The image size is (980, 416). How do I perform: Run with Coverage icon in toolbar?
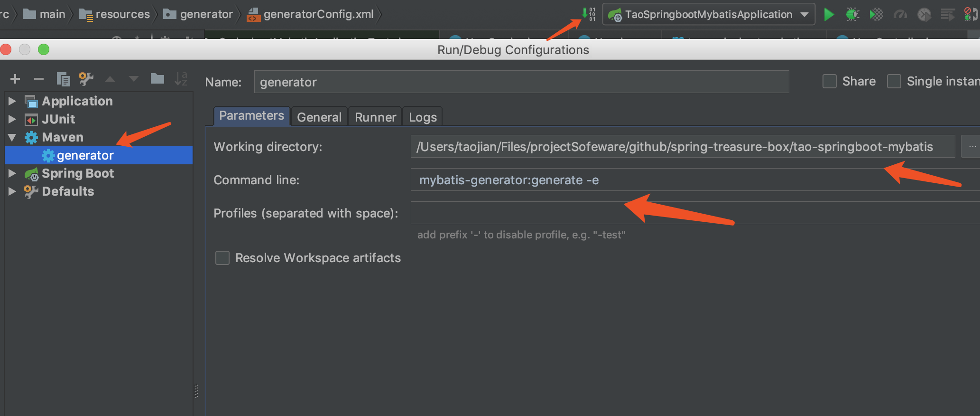876,14
